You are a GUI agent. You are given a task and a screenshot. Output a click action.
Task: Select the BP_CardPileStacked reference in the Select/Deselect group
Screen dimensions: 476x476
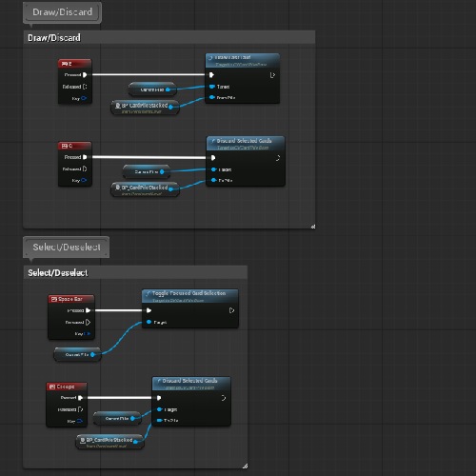[x=109, y=442]
